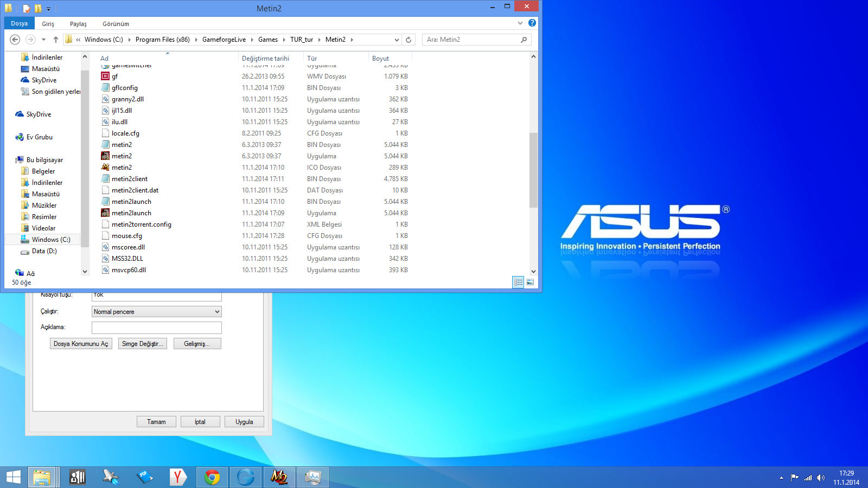Open the Windows Start button
The width and height of the screenshot is (868, 488).
pyautogui.click(x=14, y=477)
